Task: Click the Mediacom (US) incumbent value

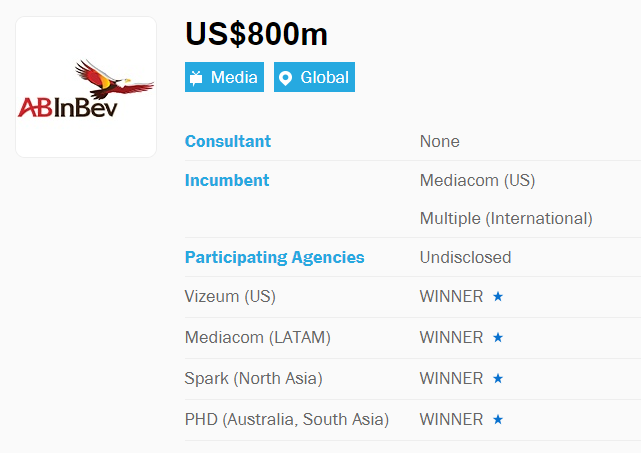Action: click(x=477, y=180)
